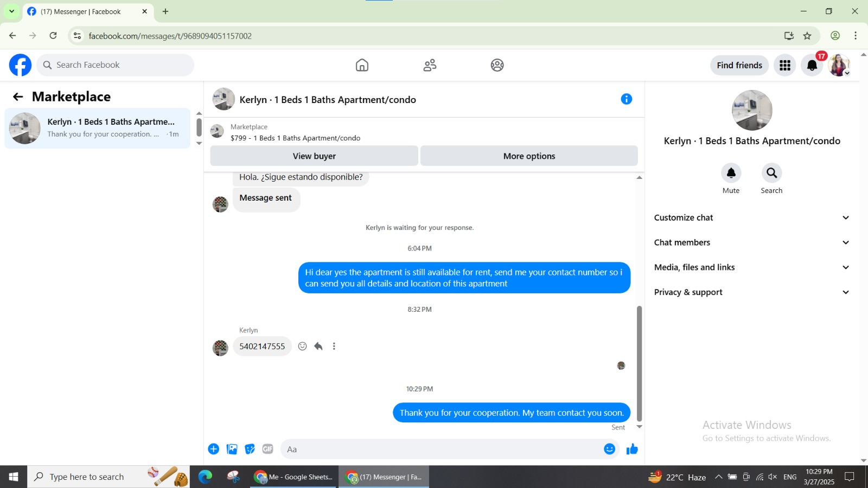Screen dimensions: 868x488
Task: Reload the page in Chrome
Action: coord(53,36)
